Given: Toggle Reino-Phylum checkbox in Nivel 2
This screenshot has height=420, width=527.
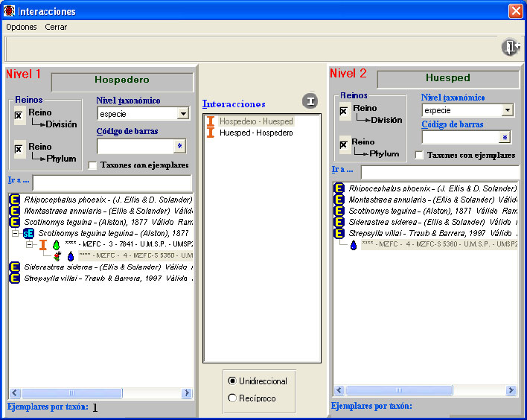Looking at the screenshot, I should [x=343, y=144].
